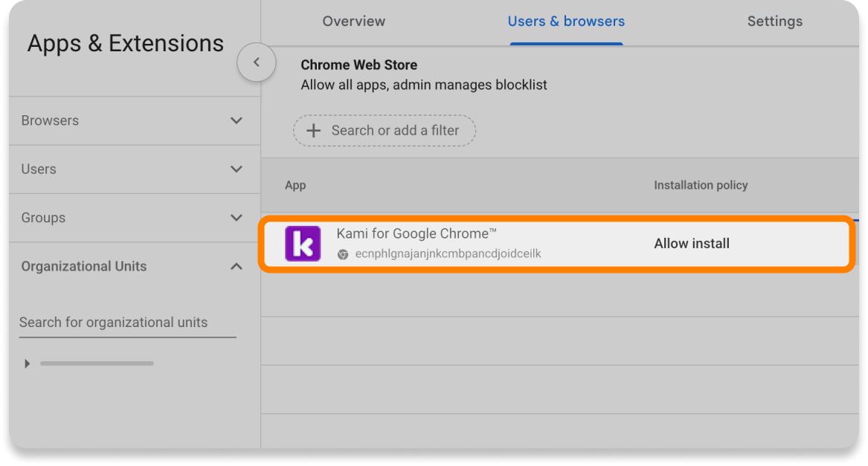Focus the Search for organizational units field

pyautogui.click(x=128, y=323)
